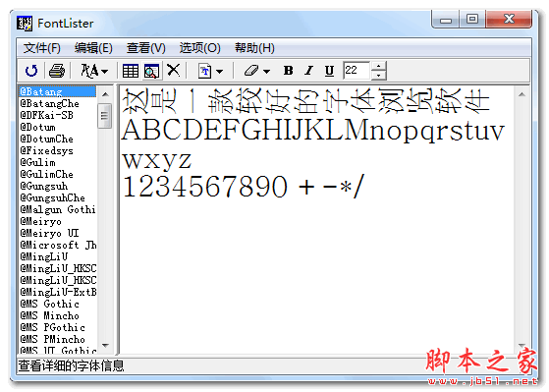Viewport: 549px width, 392px height.
Task: Open the font type filter dropdown arrow
Action: click(105, 72)
